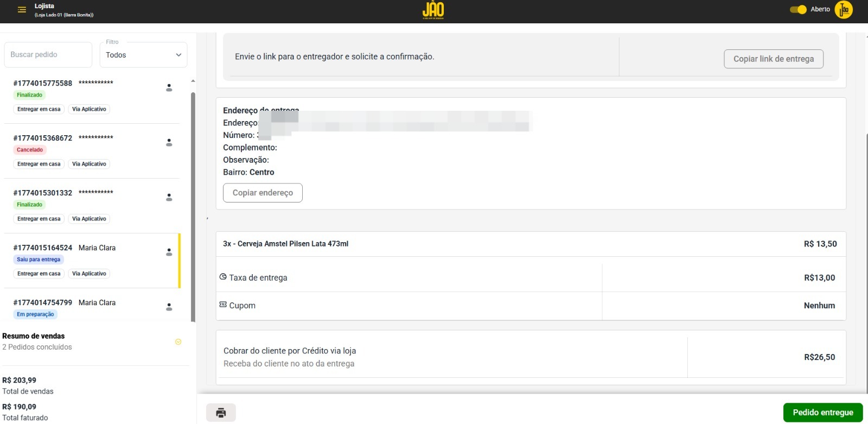Select cancelled order #1774015368672
Image resolution: width=868 pixels, height=424 pixels.
pyautogui.click(x=92, y=151)
